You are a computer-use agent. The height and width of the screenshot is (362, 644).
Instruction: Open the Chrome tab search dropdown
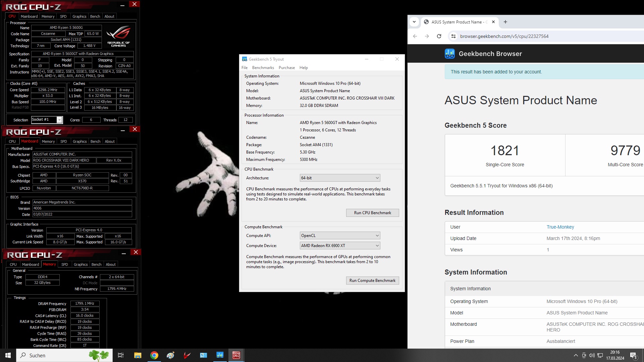(x=414, y=22)
